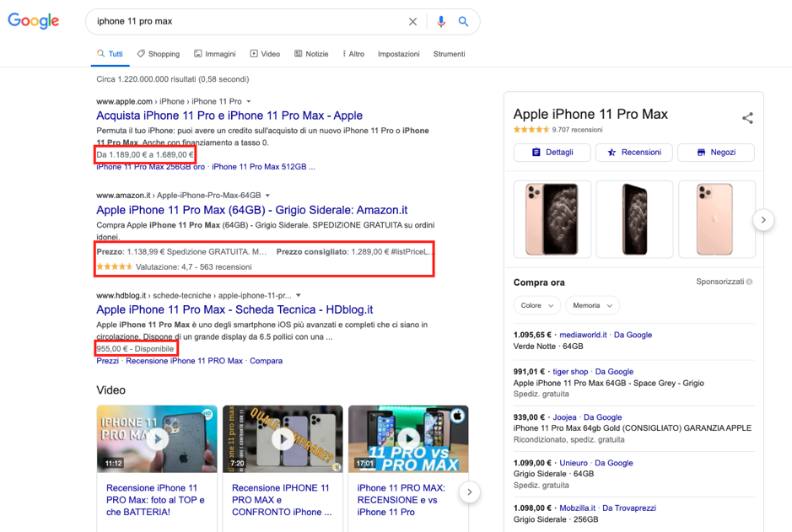Show more videos arrow
792x532 pixels.
point(469,492)
